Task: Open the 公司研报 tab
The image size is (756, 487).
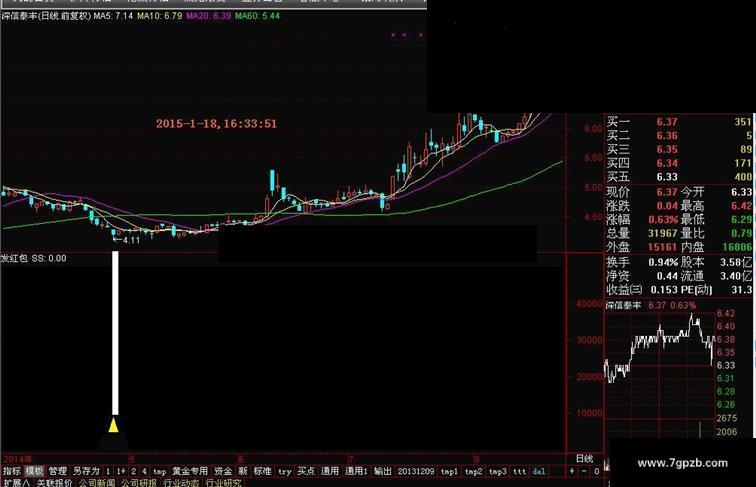Action: click(x=139, y=482)
